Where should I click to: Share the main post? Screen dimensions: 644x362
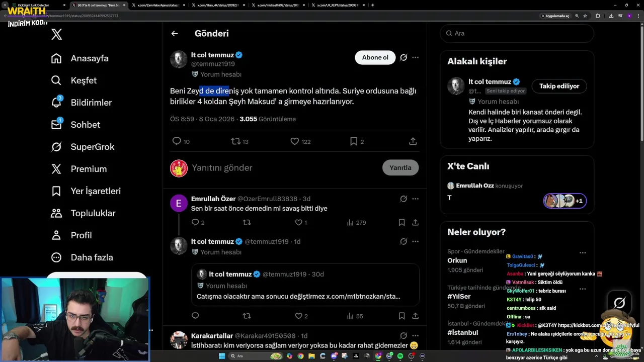(413, 142)
